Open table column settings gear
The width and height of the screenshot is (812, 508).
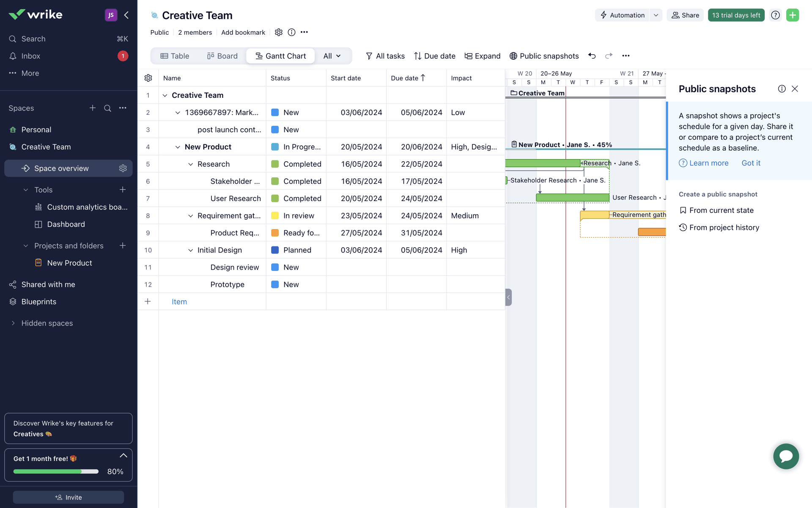(148, 78)
